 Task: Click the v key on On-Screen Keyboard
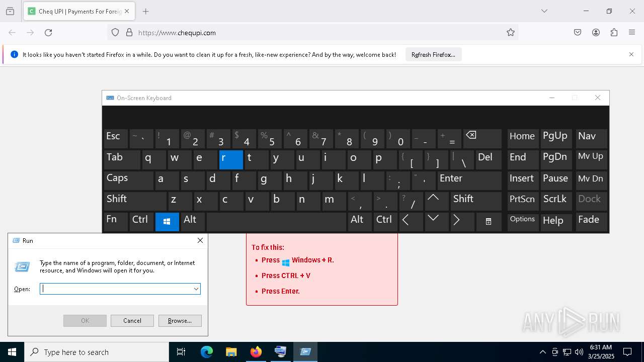pos(257,201)
